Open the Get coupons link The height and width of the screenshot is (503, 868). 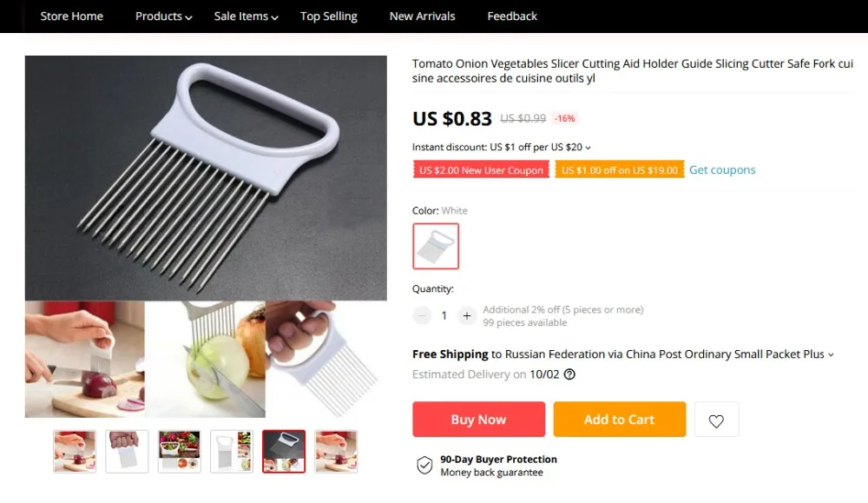click(722, 169)
